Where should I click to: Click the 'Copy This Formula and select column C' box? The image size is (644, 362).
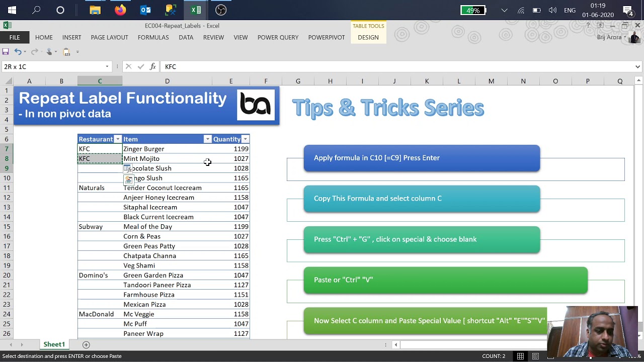click(422, 199)
